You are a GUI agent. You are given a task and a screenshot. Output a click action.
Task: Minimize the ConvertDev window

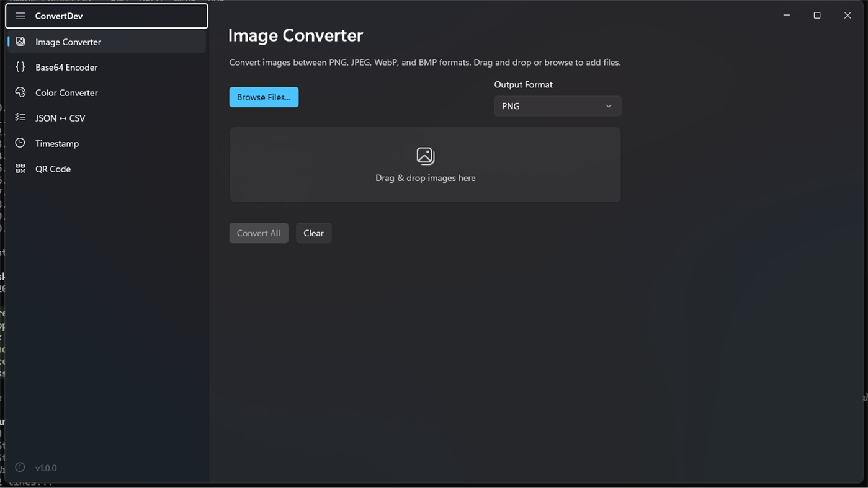pos(787,16)
